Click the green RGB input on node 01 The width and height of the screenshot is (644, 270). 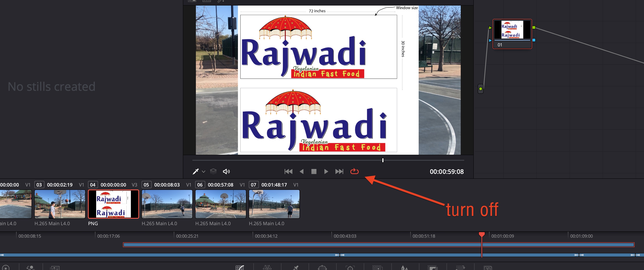tap(490, 28)
